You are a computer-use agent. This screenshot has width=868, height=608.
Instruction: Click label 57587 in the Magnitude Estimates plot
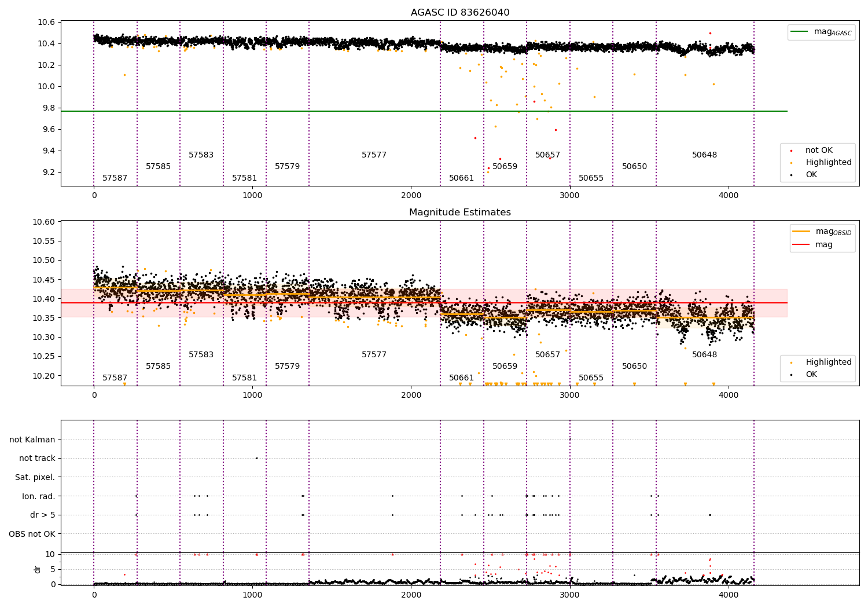tap(115, 378)
